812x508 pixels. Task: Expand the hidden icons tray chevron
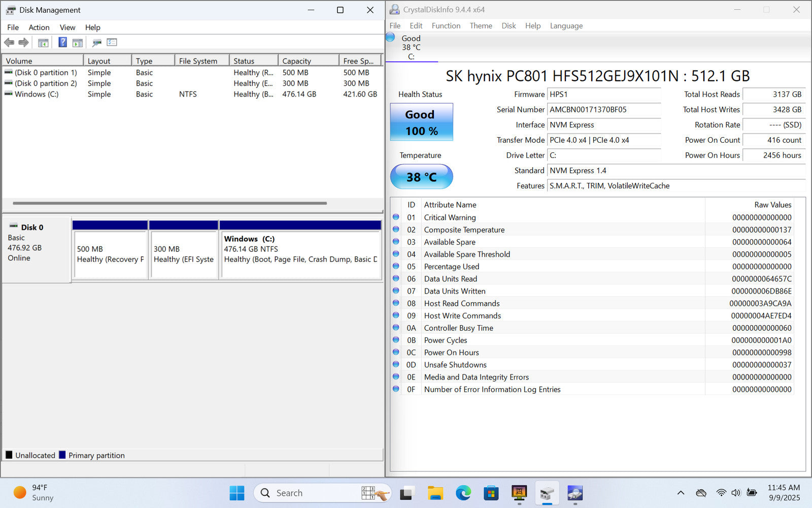681,493
